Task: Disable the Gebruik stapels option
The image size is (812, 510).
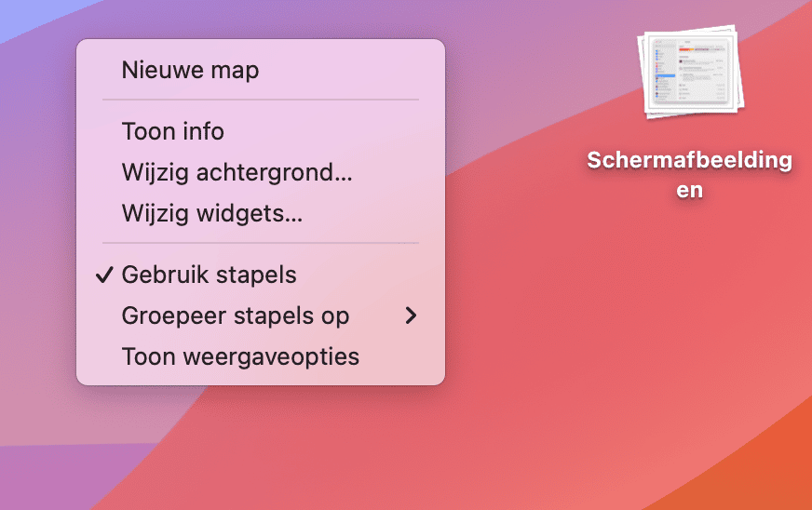Action: (x=261, y=275)
